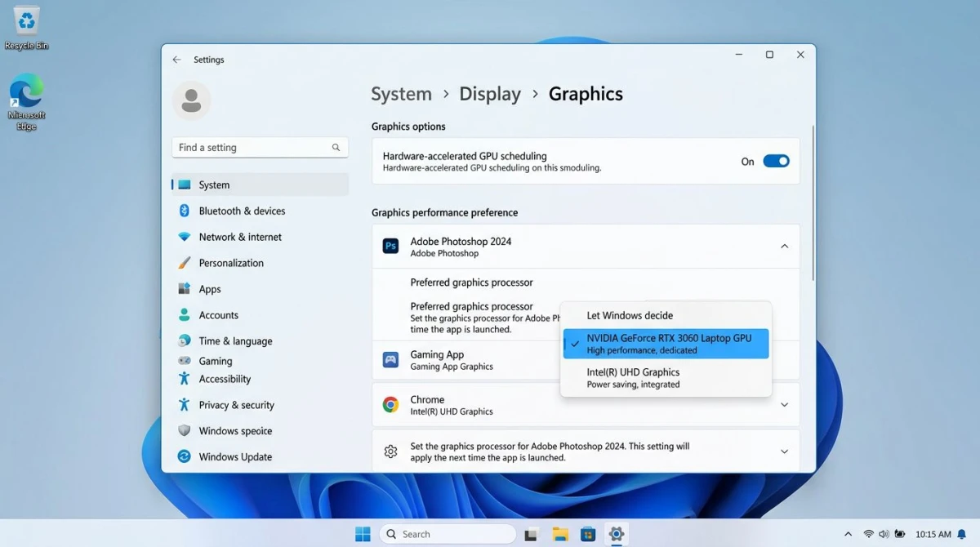Click the user account avatar
The height and width of the screenshot is (547, 980).
[191, 100]
